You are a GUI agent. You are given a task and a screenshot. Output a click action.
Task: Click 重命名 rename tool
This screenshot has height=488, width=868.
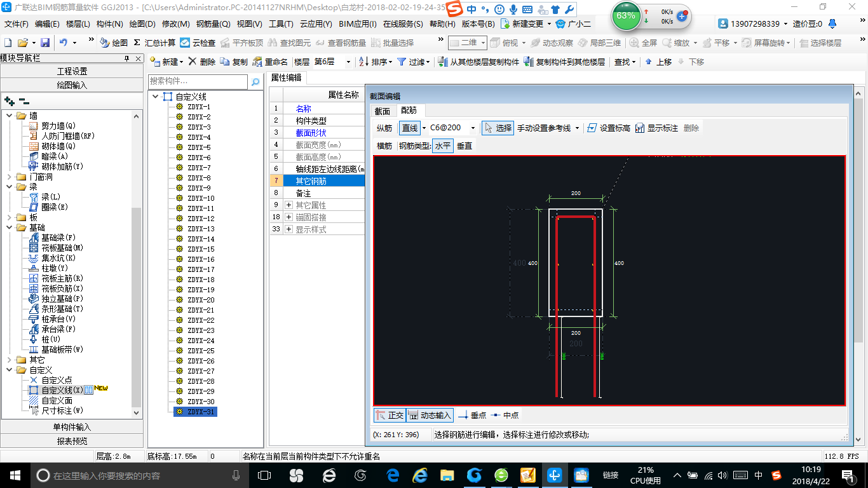(270, 62)
